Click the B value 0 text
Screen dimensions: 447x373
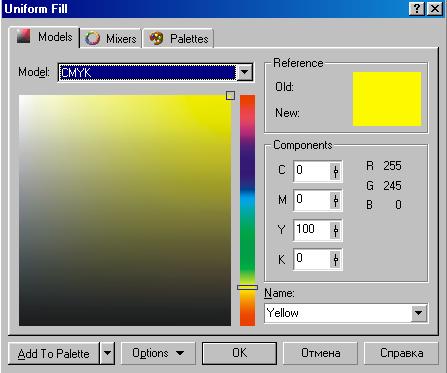[x=398, y=205]
